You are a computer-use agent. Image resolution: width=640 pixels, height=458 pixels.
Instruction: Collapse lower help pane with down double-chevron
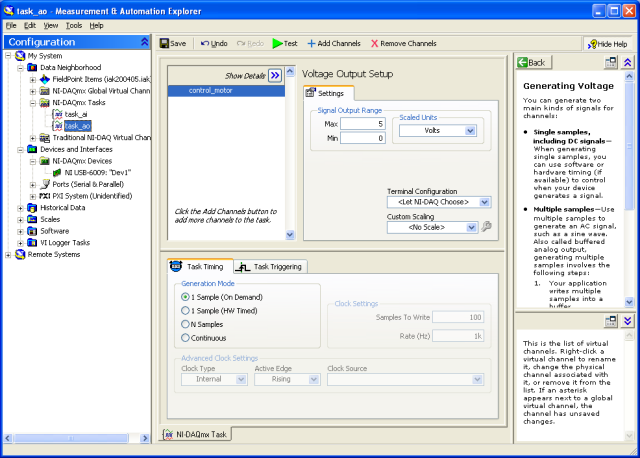tap(627, 321)
